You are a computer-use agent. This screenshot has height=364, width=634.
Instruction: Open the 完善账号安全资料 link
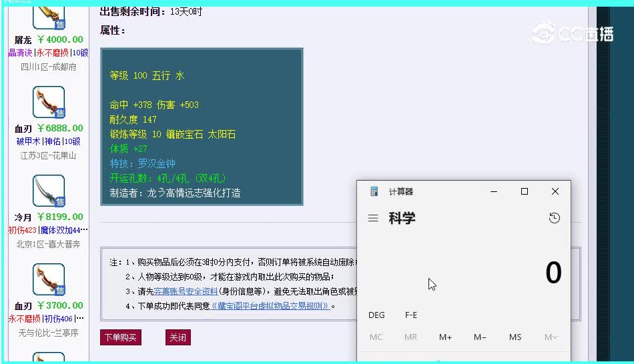pos(186,291)
